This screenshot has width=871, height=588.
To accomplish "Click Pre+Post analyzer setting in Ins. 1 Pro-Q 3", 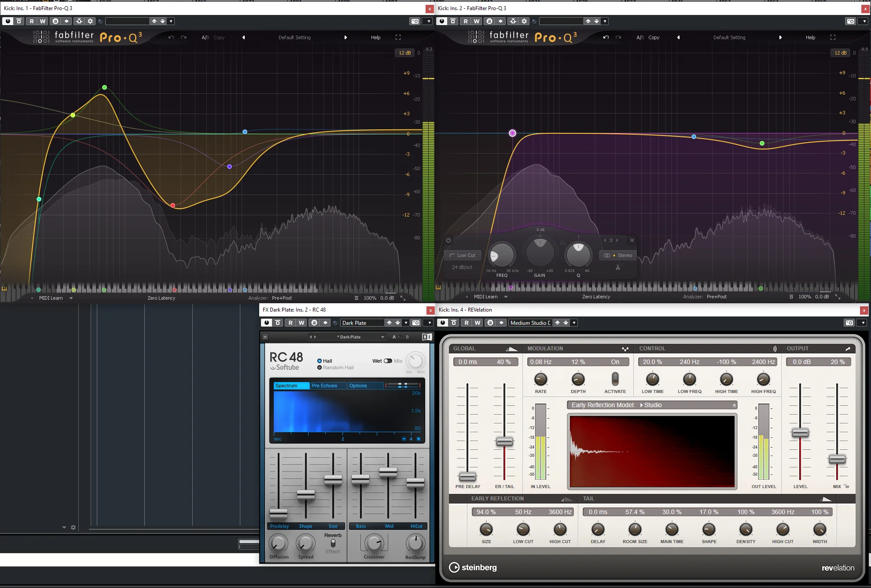I will [282, 298].
